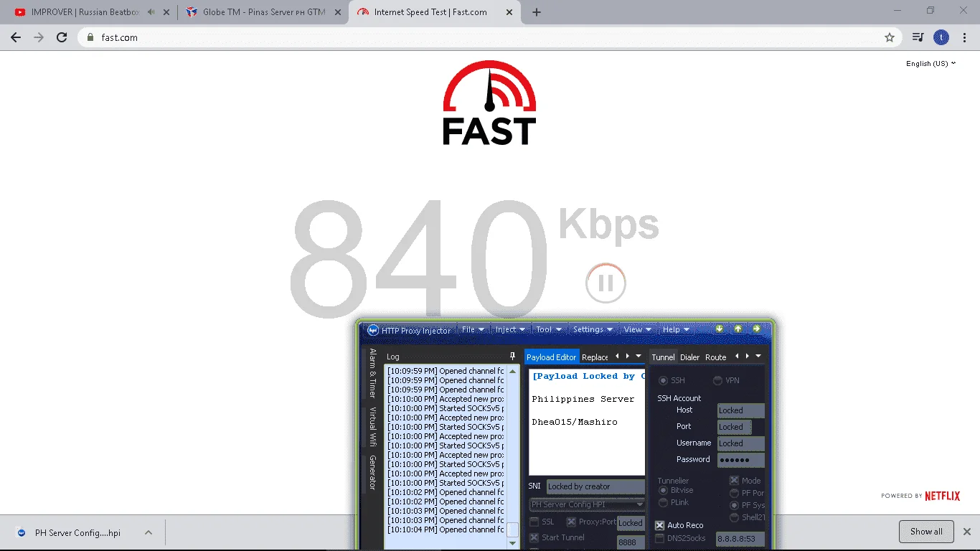
Task: Toggle the Start Tunnel checkbox
Action: [534, 537]
